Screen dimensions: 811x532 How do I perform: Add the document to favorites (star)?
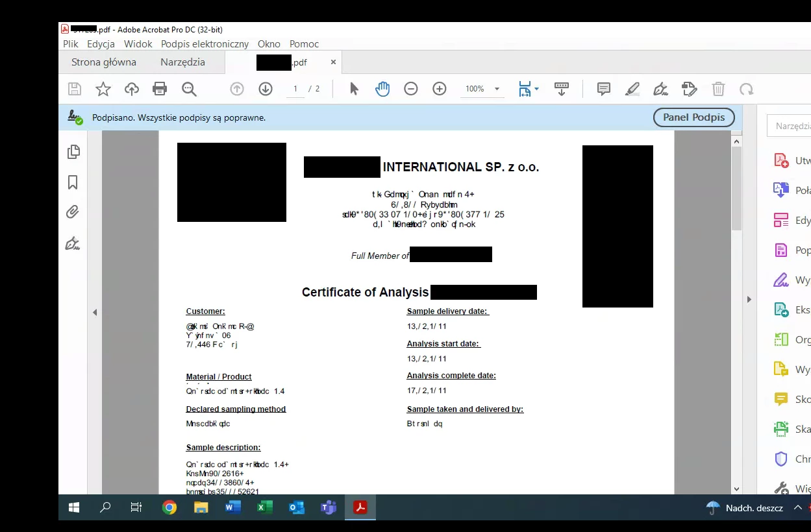[x=103, y=89]
